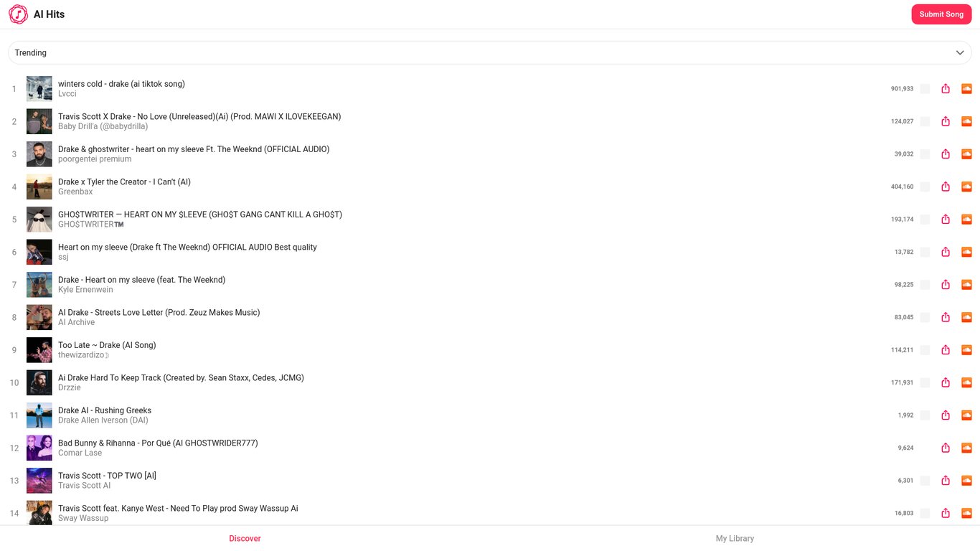
Task: Click the 'winters cold' song cover art
Action: click(x=39, y=89)
